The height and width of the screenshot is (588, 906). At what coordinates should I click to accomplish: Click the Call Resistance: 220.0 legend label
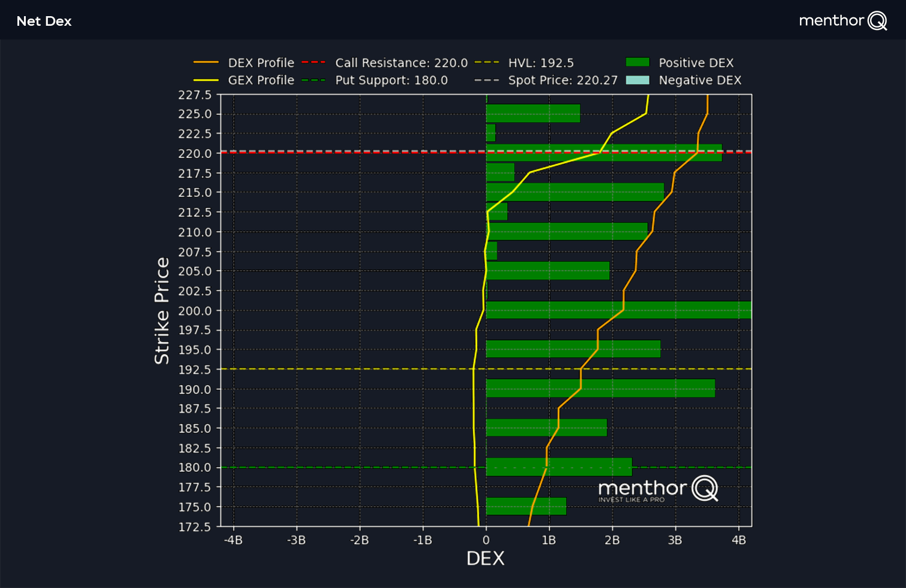(401, 63)
